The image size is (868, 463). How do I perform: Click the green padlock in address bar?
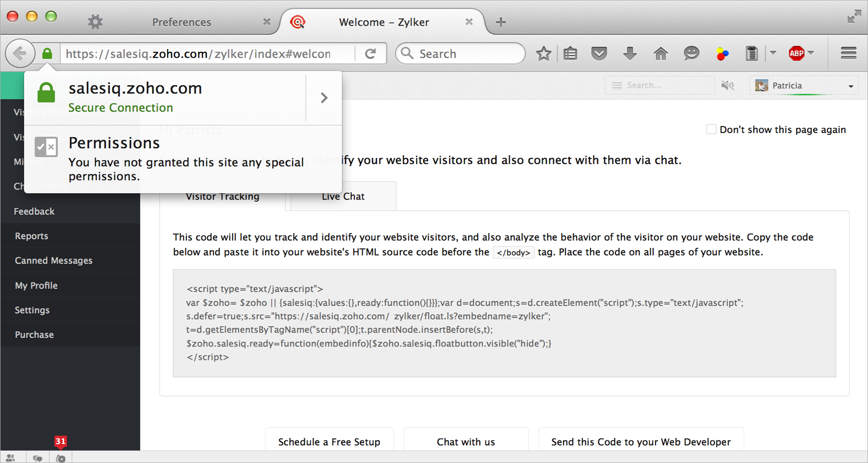coord(47,53)
